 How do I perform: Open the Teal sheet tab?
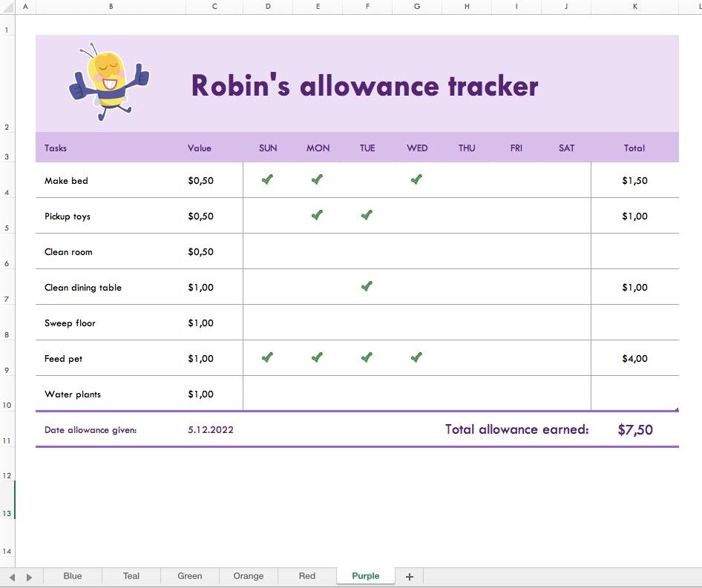131,575
